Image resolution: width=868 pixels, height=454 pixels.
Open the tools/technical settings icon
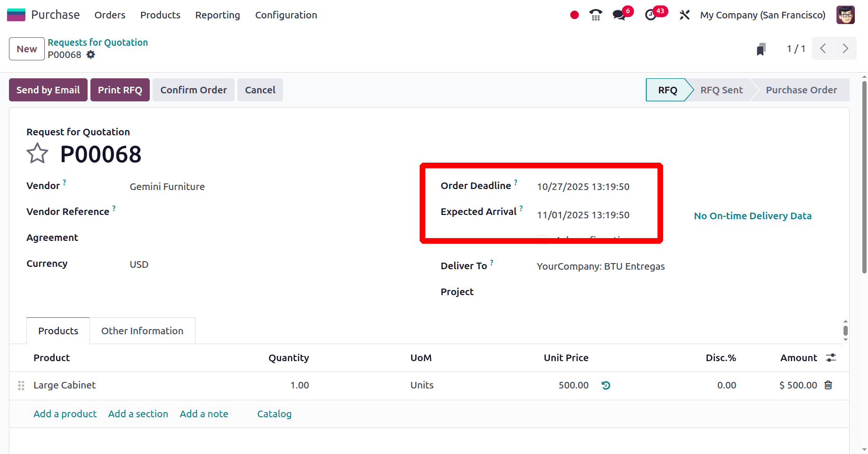pos(684,15)
